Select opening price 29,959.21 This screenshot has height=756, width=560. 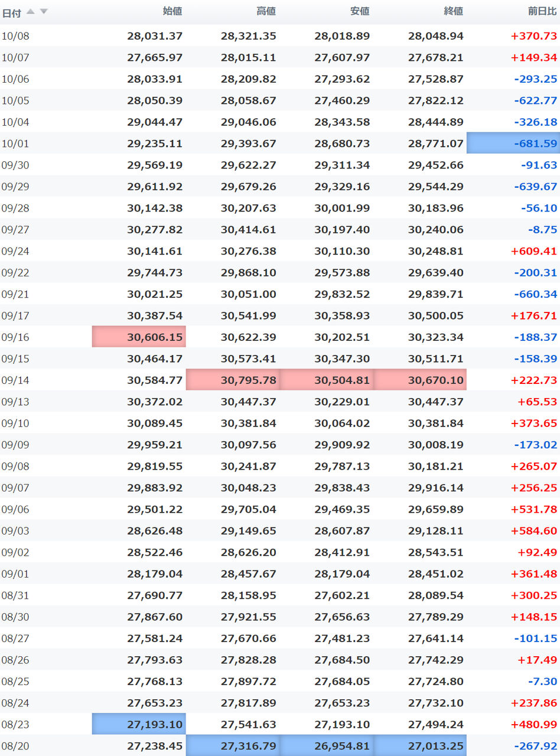pos(155,445)
